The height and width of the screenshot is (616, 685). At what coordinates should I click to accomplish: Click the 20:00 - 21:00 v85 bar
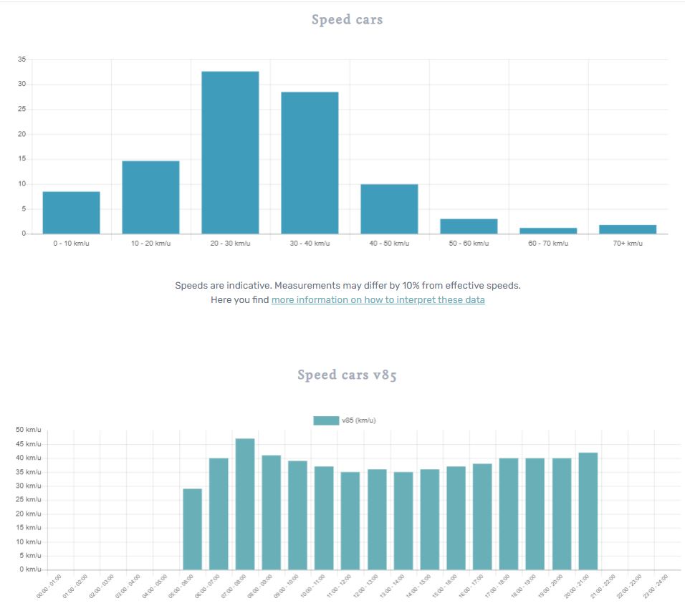pyautogui.click(x=588, y=511)
